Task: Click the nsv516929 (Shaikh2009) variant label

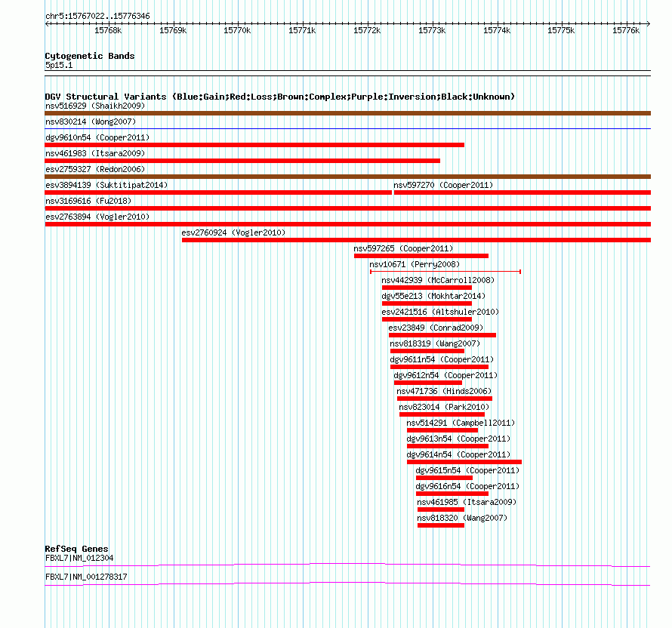Action: 95,106
